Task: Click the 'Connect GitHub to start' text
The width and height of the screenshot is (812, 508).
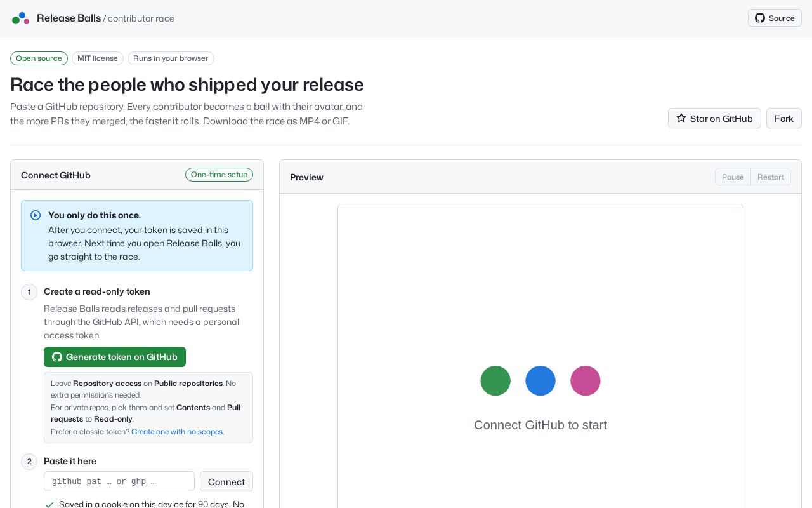Action: pyautogui.click(x=540, y=425)
